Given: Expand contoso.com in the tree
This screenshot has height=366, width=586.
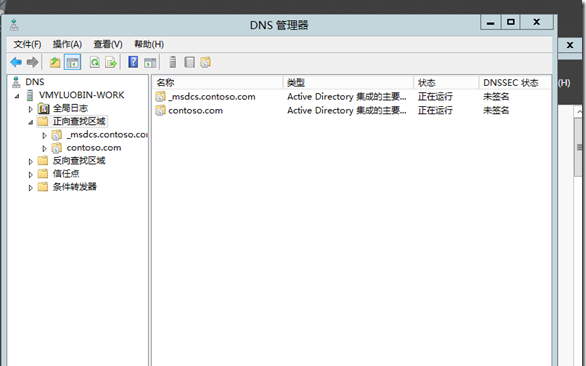Looking at the screenshot, I should click(x=44, y=148).
